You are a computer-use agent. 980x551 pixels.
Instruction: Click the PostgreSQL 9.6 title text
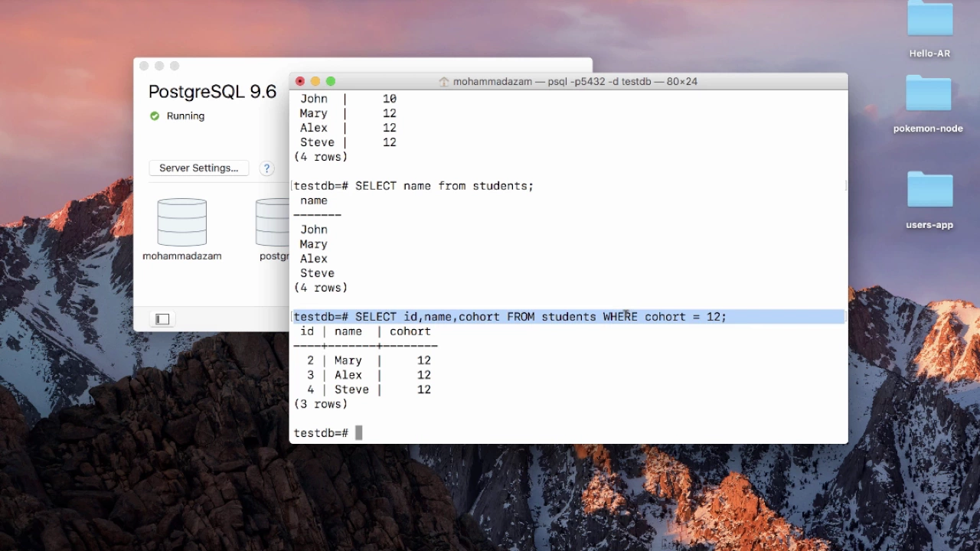(212, 92)
